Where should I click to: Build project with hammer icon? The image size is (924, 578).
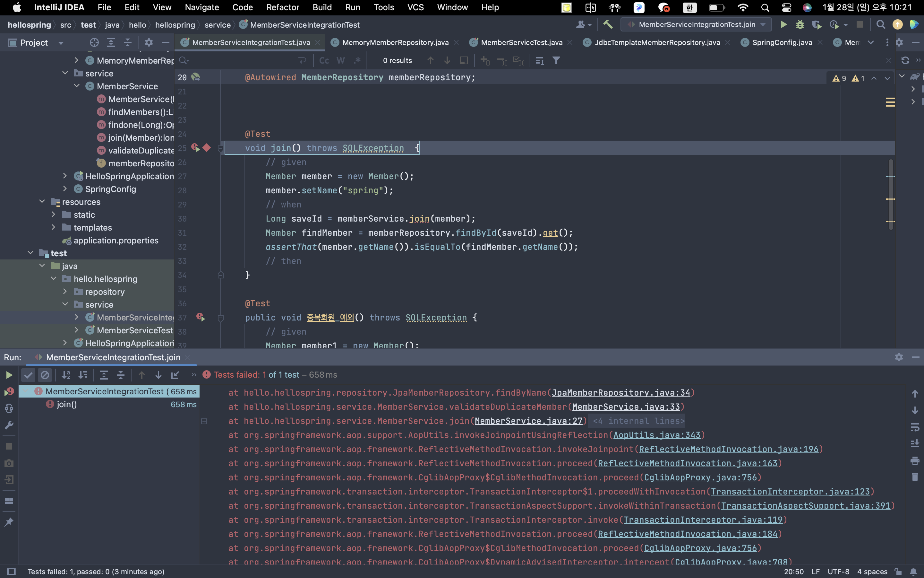click(x=608, y=25)
